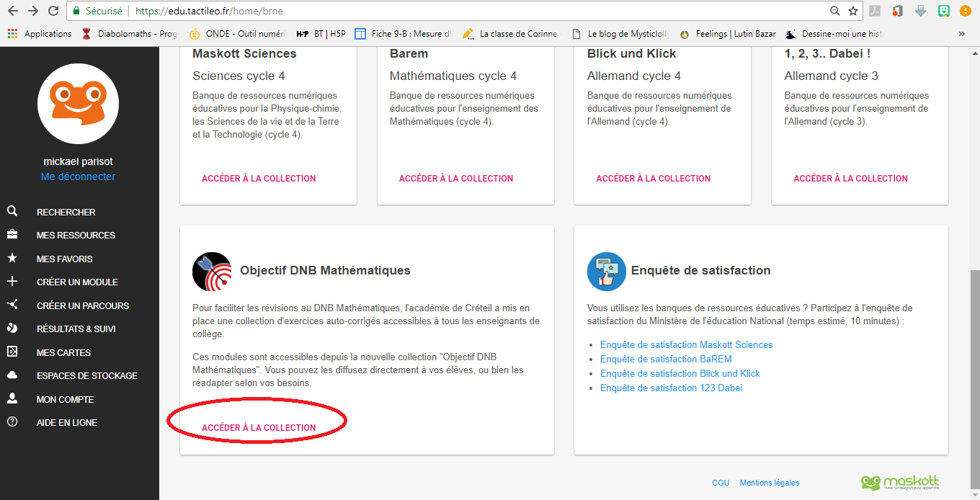Click the Mes Favoris star icon

click(12, 258)
